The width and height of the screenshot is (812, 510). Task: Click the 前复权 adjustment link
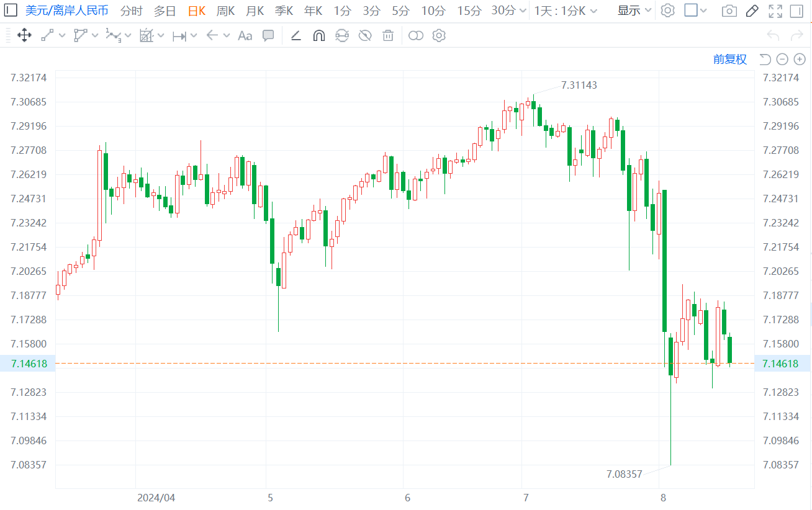(730, 59)
